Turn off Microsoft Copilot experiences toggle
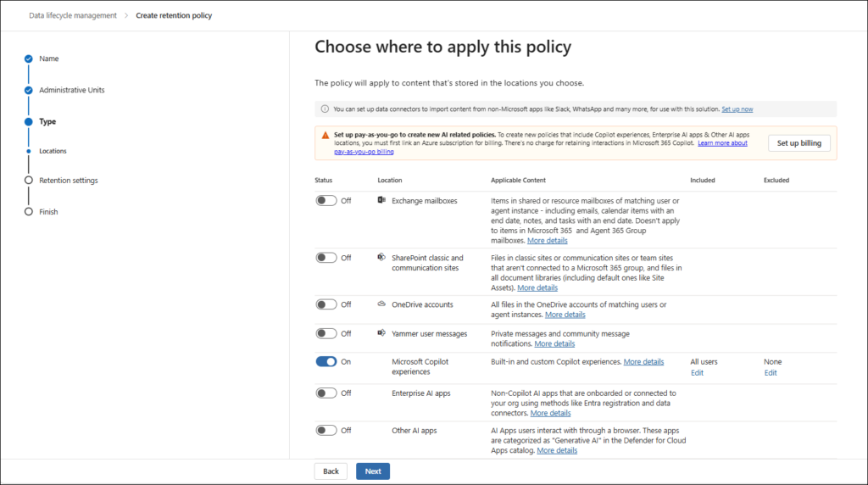 [326, 361]
